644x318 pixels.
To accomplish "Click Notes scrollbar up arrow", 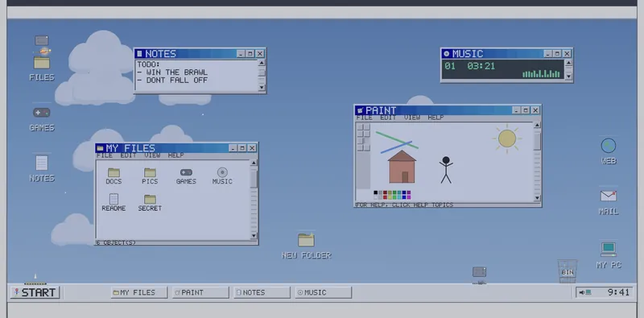I will (x=261, y=63).
